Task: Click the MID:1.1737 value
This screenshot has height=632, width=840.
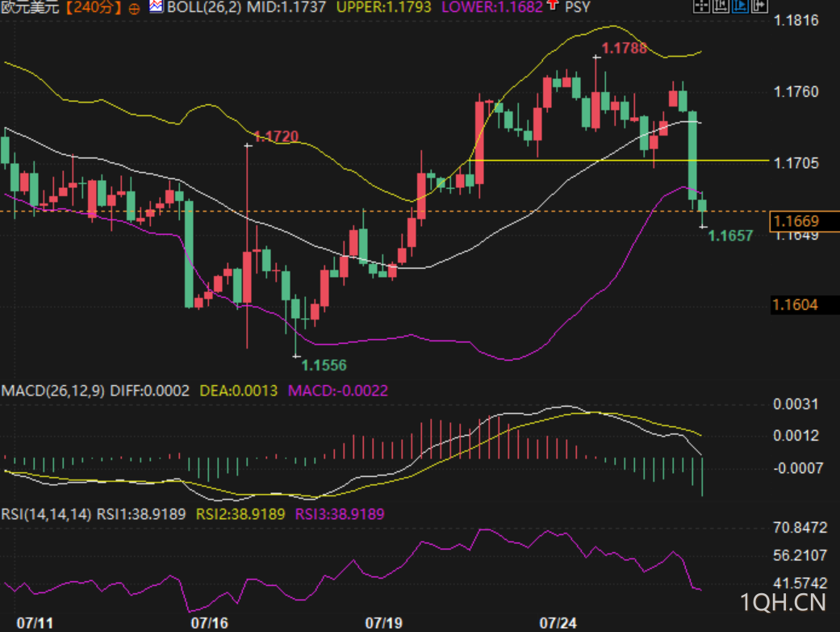Action: (286, 7)
